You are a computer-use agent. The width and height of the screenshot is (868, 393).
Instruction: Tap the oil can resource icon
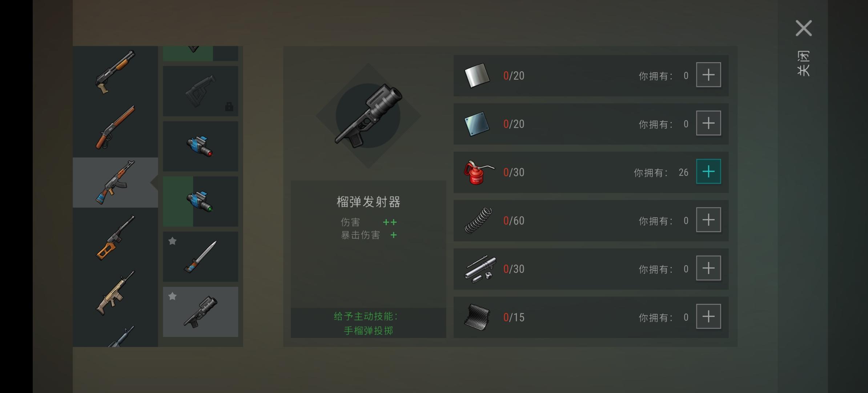pyautogui.click(x=478, y=172)
